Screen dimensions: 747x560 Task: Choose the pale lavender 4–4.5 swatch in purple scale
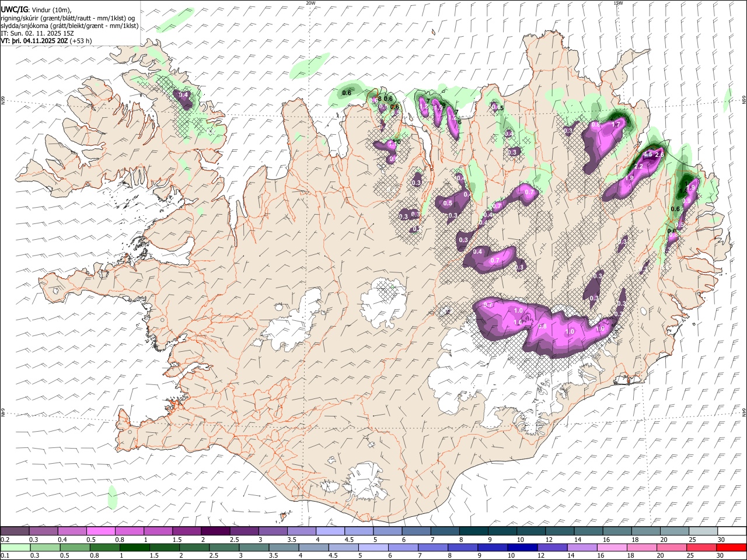(329, 531)
